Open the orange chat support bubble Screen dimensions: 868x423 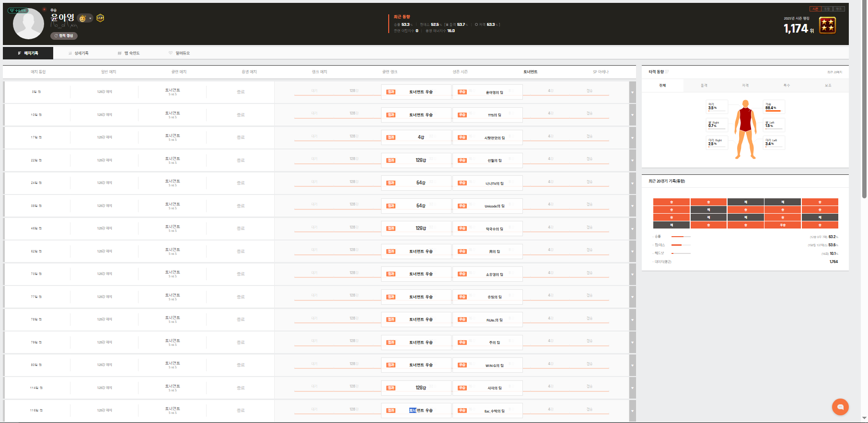(x=840, y=407)
